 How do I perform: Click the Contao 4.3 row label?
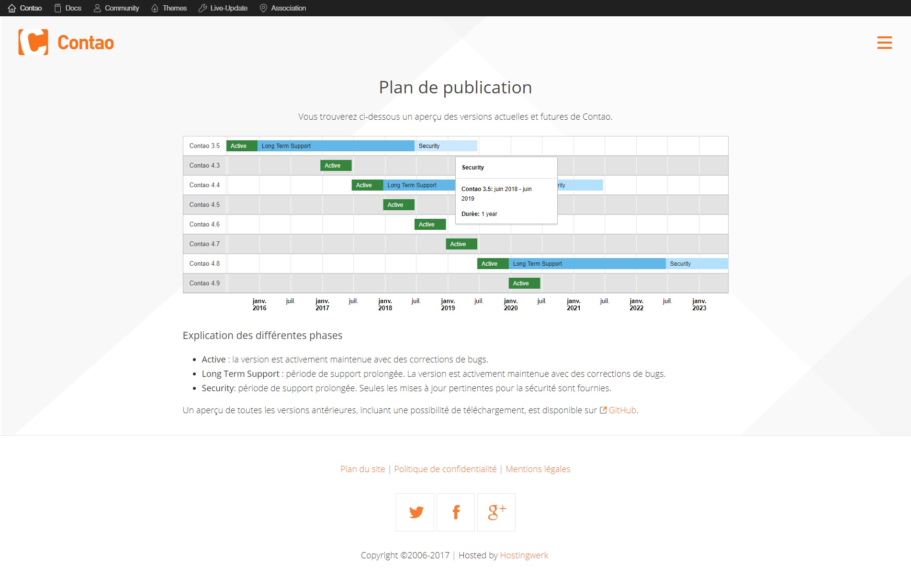(204, 166)
